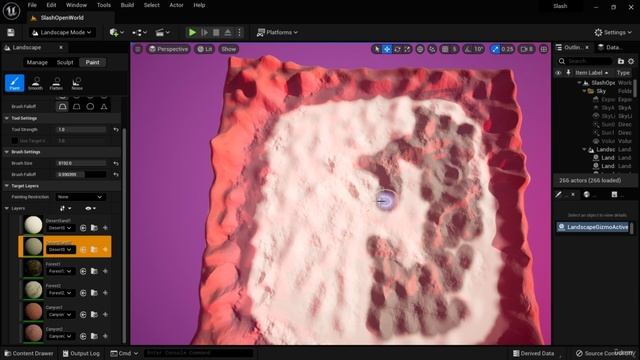Activate the viewport scale mode icon

(407, 49)
